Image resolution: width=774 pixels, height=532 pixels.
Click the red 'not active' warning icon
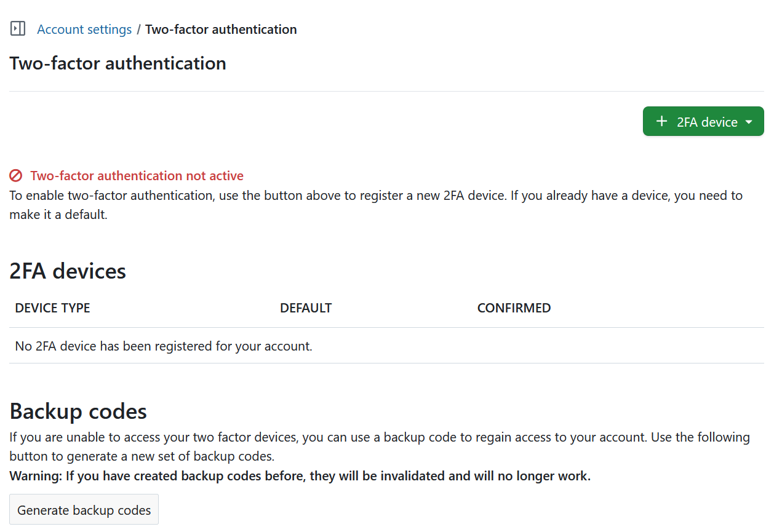pos(16,176)
